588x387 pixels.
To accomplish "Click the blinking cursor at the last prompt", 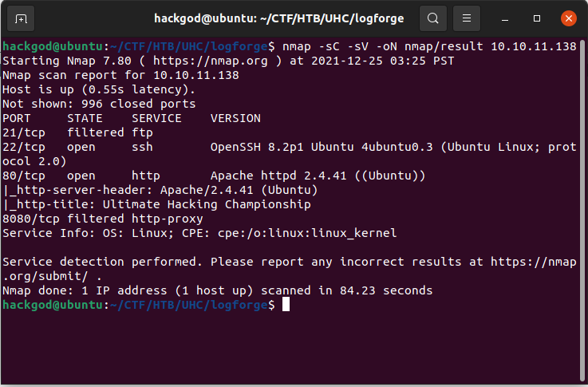I will (286, 306).
